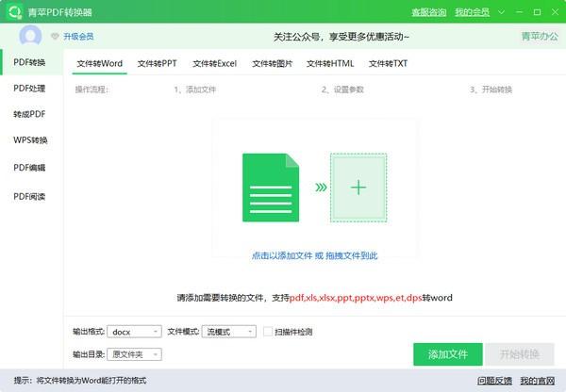This screenshot has width=566, height=392.
Task: Click the plus icon to add file
Action: coord(358,188)
